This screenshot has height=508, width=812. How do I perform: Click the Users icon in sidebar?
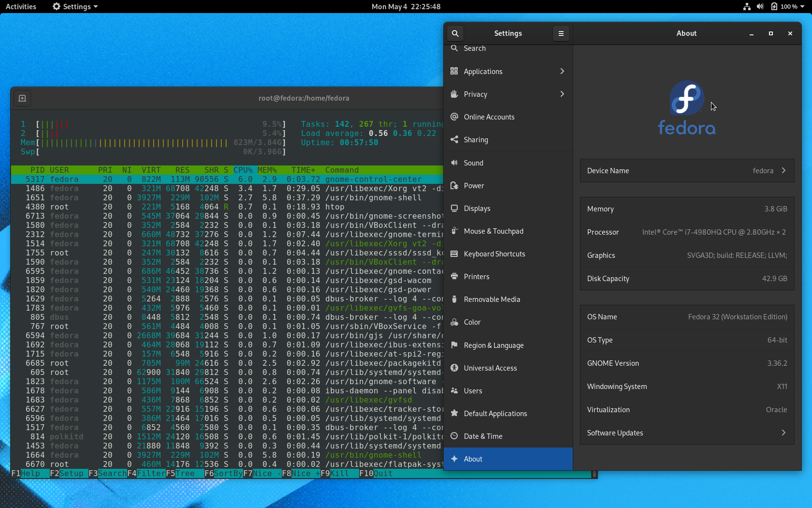(454, 390)
